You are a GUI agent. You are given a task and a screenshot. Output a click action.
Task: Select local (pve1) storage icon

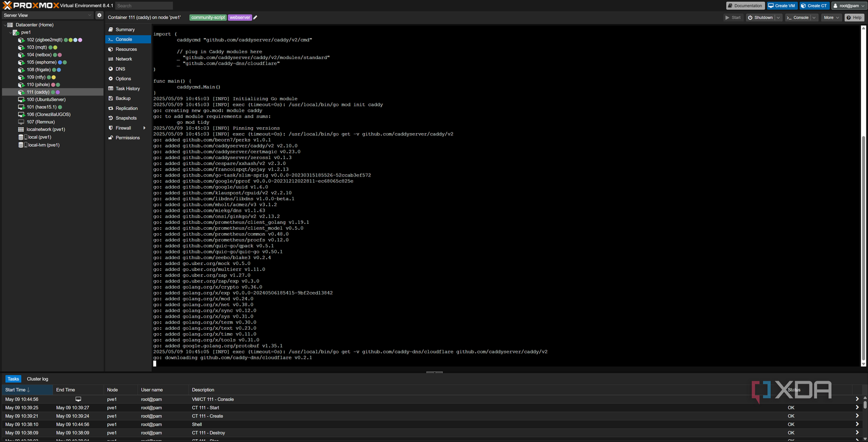[23, 137]
